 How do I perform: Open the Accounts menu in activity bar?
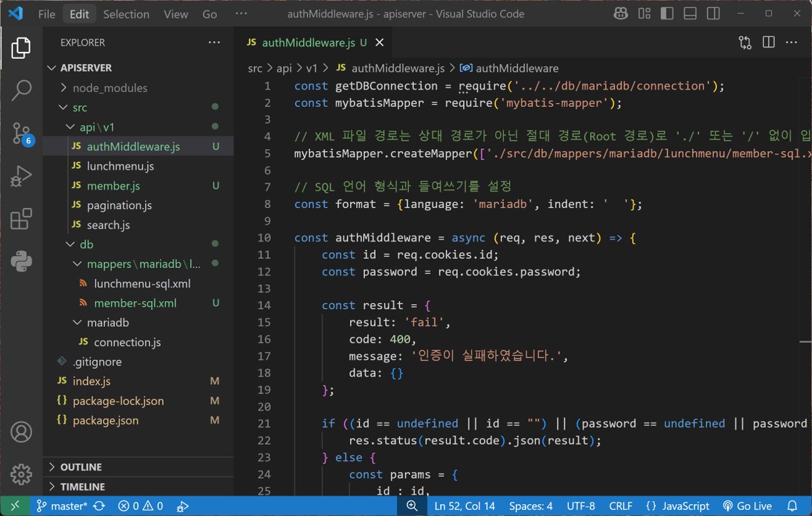coord(21,432)
